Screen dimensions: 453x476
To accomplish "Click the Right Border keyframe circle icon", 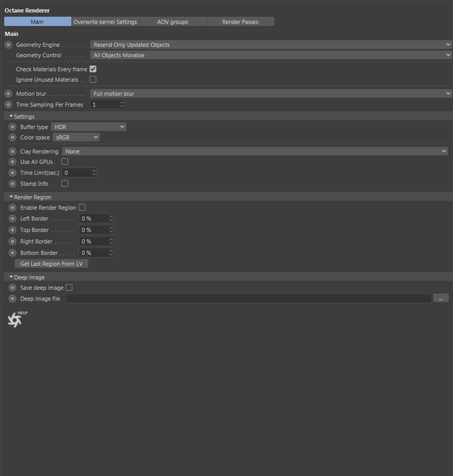I will pyautogui.click(x=12, y=241).
